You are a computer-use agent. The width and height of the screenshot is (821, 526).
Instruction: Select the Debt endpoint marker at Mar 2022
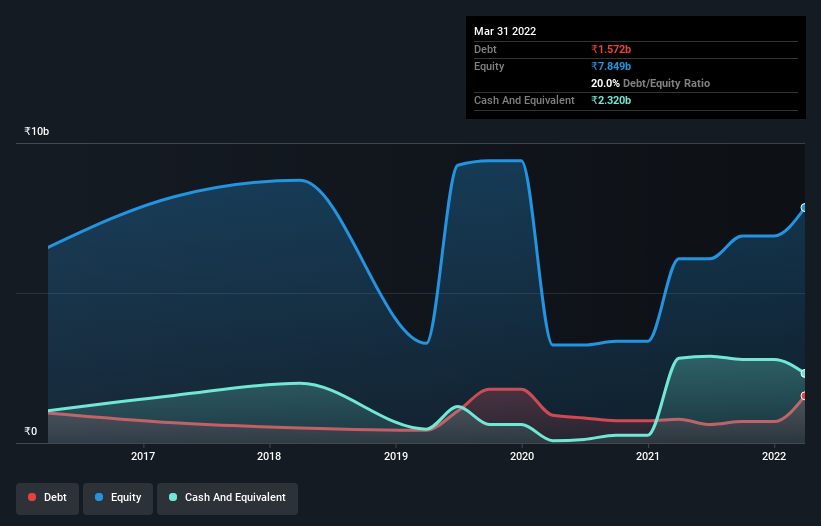804,396
